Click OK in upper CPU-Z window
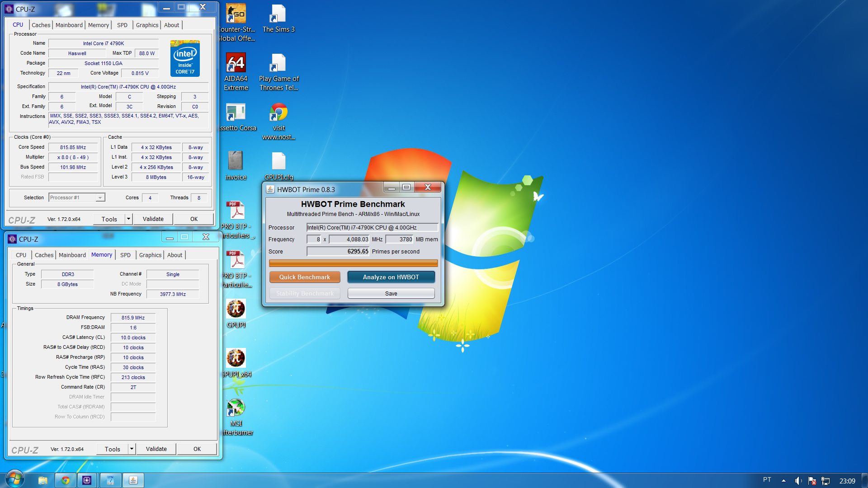The height and width of the screenshot is (488, 868). 194,219
